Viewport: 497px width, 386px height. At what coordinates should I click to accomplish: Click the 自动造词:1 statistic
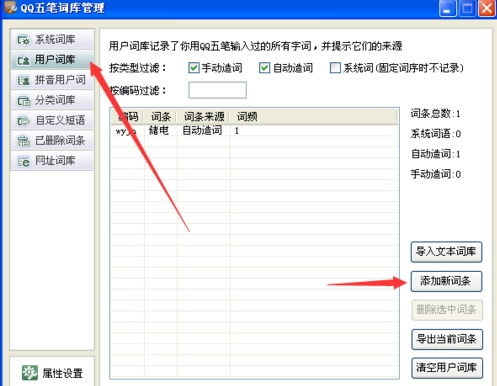(435, 154)
